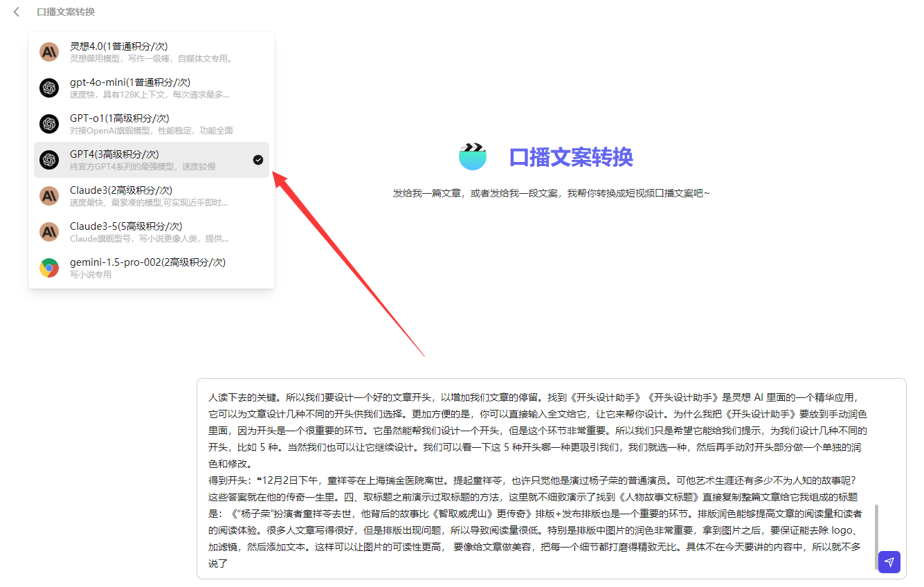Screen dimensions: 924x587
Task: Click the GPT4 OpenAI logo icon
Action: tap(49, 160)
